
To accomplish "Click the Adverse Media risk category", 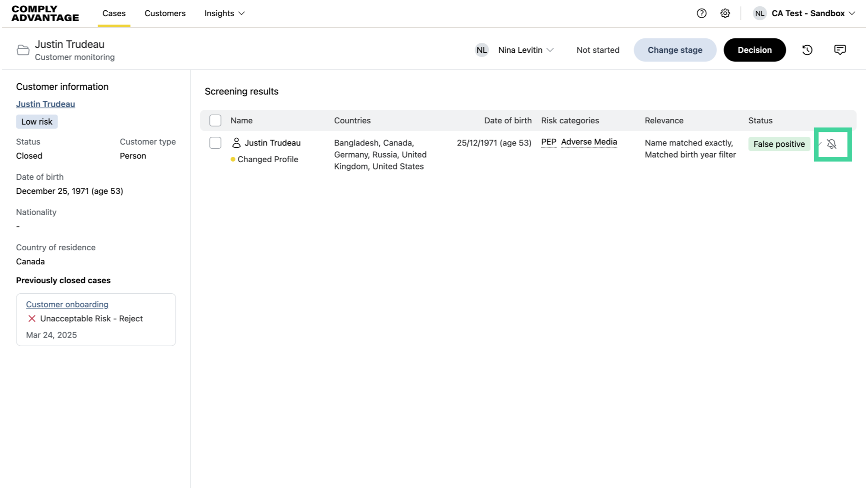I will pos(589,142).
